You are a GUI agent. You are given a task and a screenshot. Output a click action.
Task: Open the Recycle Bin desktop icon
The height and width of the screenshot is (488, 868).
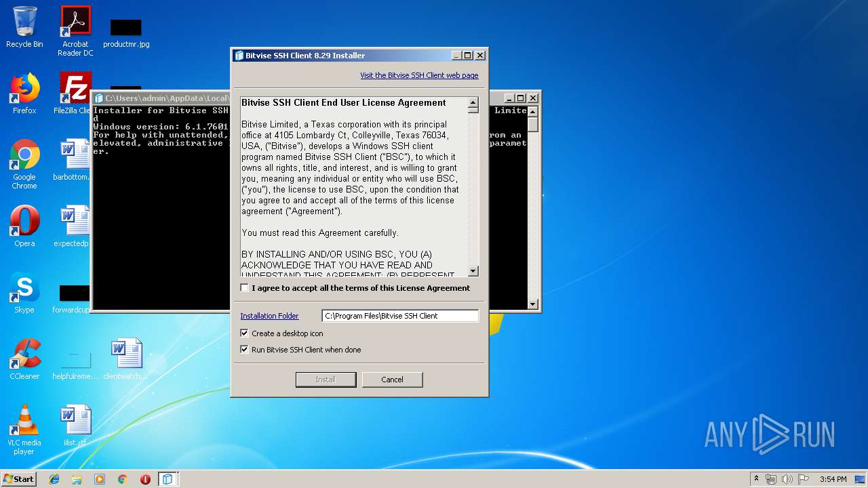pyautogui.click(x=24, y=27)
